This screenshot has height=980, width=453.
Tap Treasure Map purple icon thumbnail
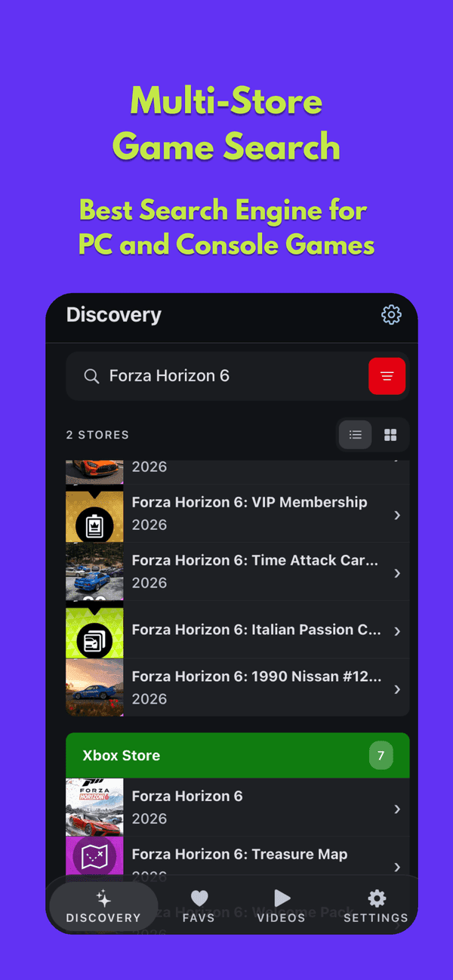(94, 856)
